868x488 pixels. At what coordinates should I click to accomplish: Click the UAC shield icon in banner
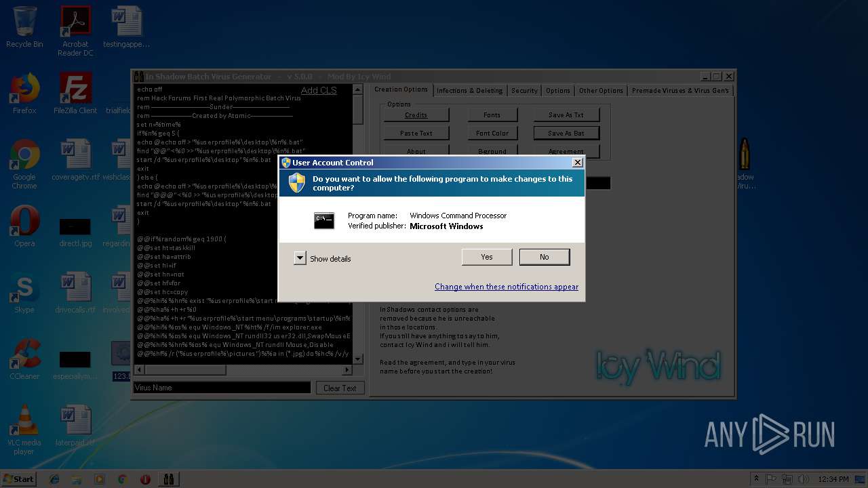[296, 183]
